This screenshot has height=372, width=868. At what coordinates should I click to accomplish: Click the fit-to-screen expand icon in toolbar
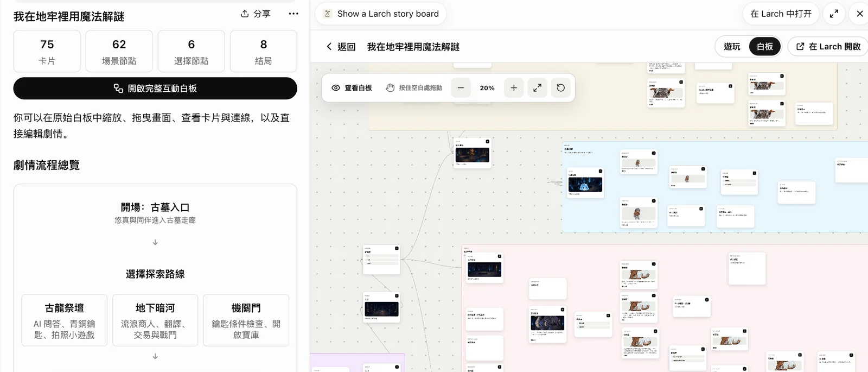[x=537, y=88]
